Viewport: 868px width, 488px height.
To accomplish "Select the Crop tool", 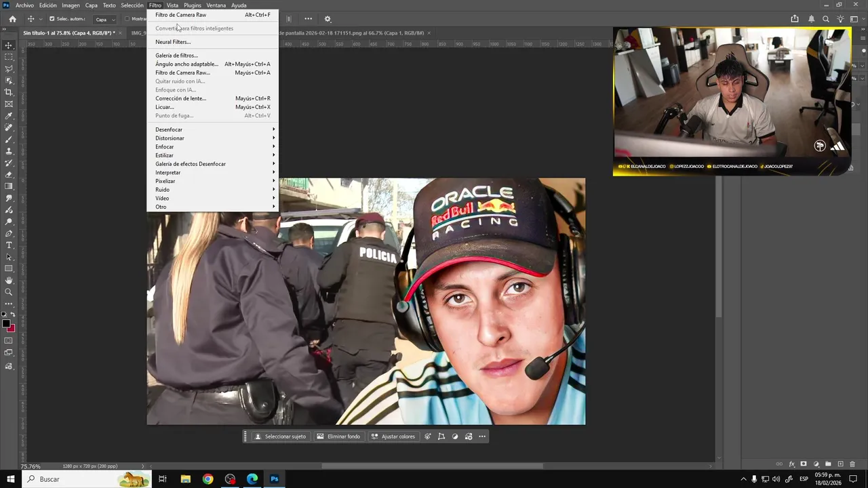I will pyautogui.click(x=9, y=92).
